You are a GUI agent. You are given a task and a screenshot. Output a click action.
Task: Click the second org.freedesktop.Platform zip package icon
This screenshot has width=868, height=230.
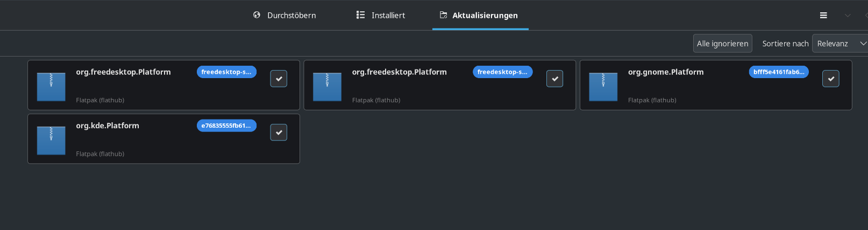[327, 87]
